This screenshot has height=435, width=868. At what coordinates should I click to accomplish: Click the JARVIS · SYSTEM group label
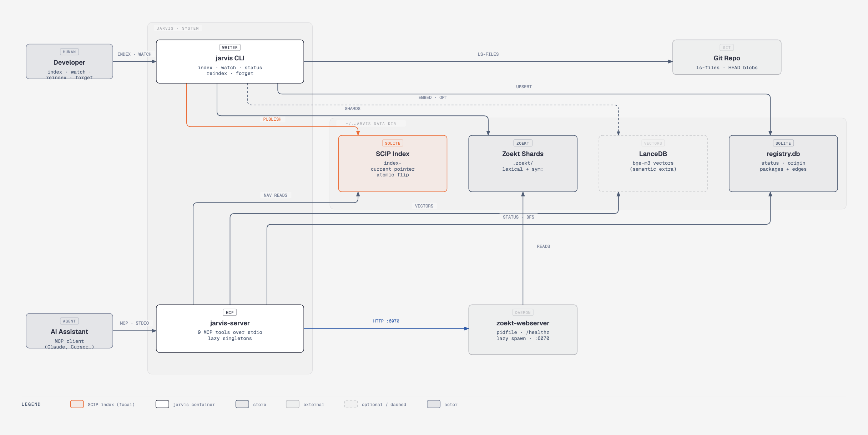178,28
